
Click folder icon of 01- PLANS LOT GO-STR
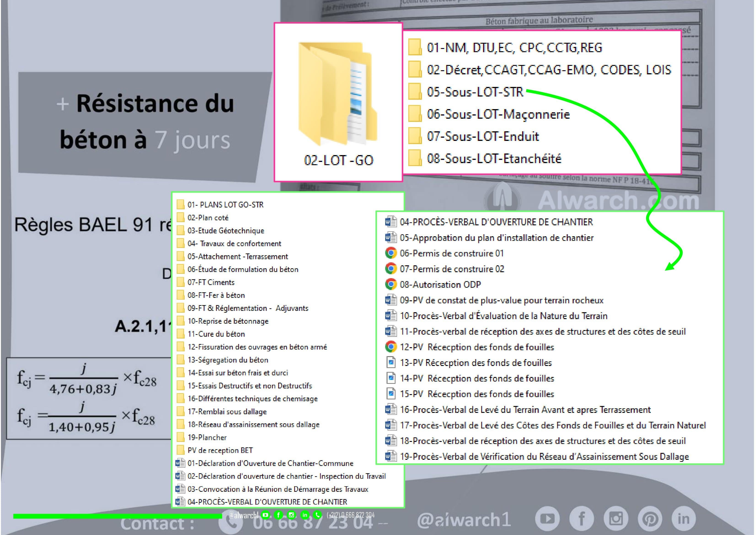(180, 204)
